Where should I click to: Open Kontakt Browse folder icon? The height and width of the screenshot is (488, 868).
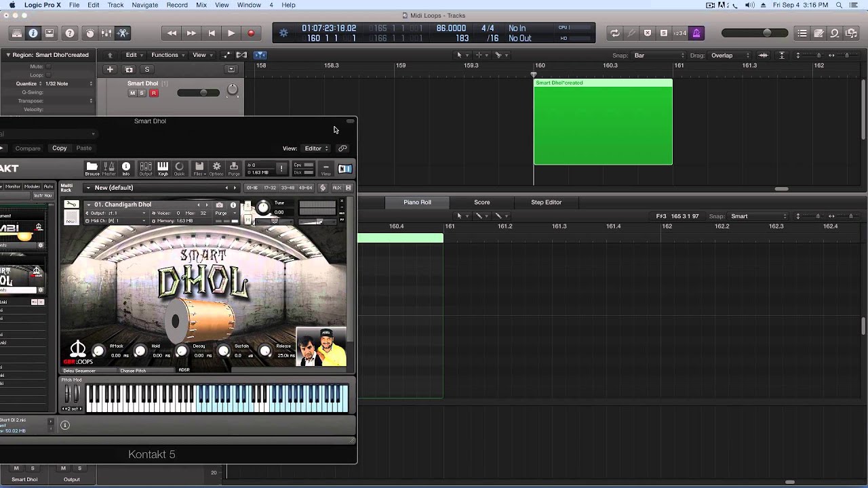pyautogui.click(x=92, y=169)
